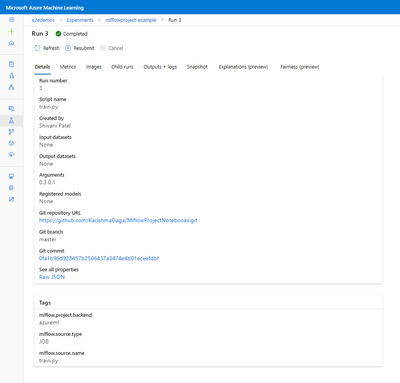Click the Cancel button
The height and width of the screenshot is (383, 400).
[x=112, y=48]
